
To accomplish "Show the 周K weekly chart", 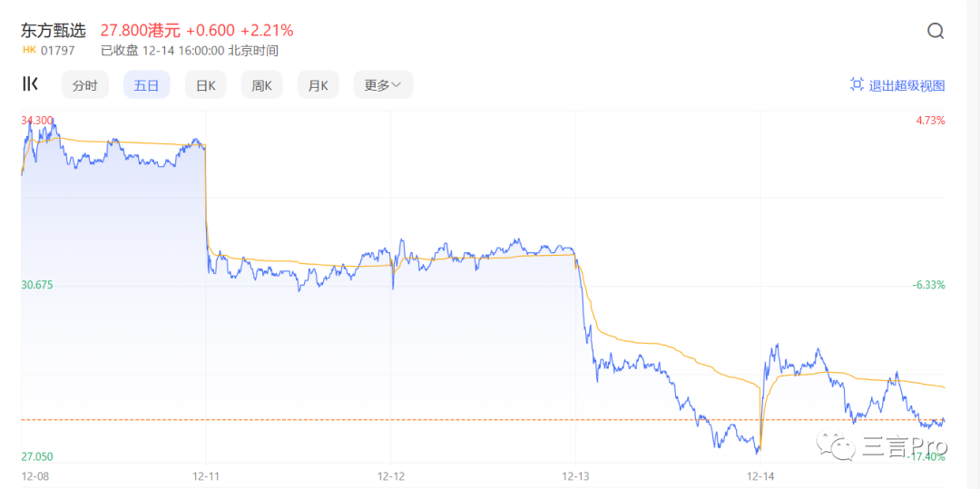I will pos(262,85).
